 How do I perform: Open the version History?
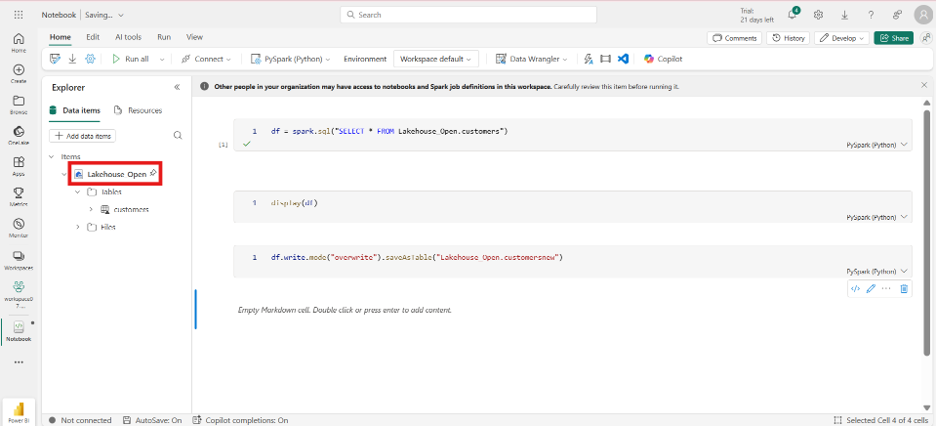click(788, 38)
